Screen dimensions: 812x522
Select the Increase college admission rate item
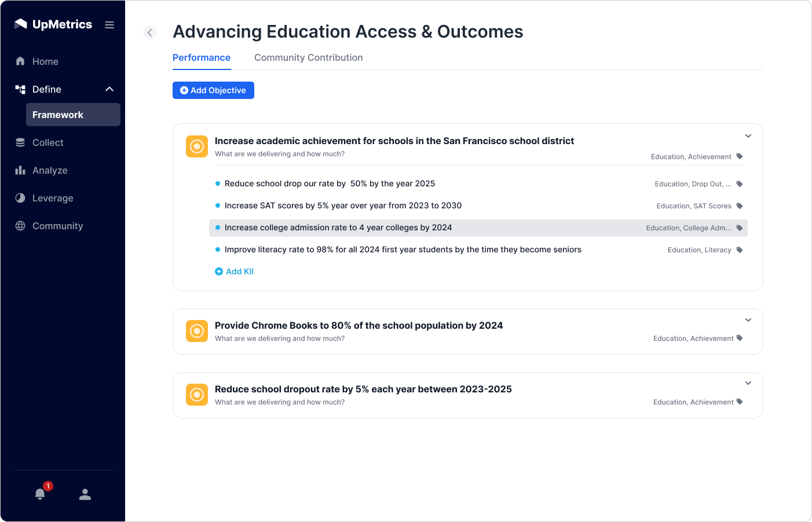pos(338,228)
